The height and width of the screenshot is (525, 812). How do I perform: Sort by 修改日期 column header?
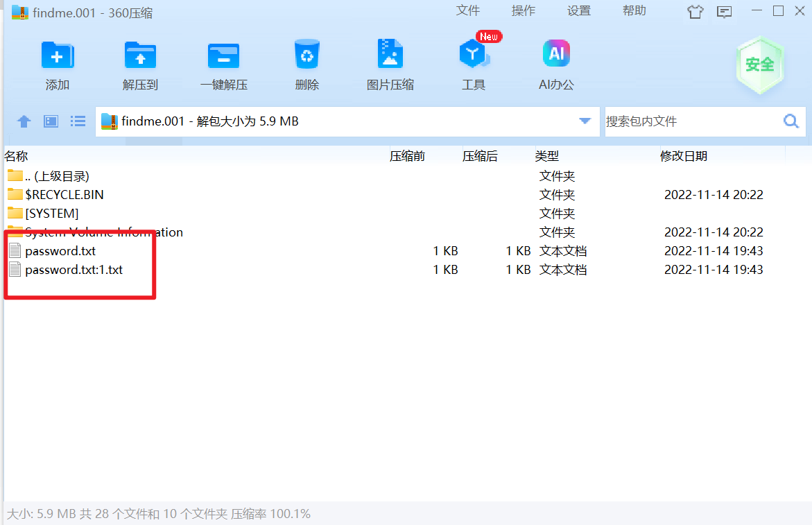pyautogui.click(x=684, y=156)
